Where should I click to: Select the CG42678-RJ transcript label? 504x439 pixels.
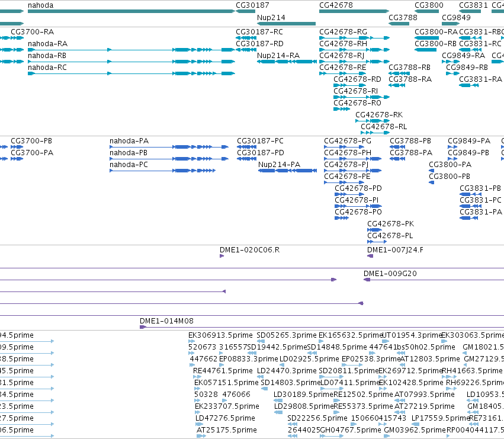click(x=342, y=56)
